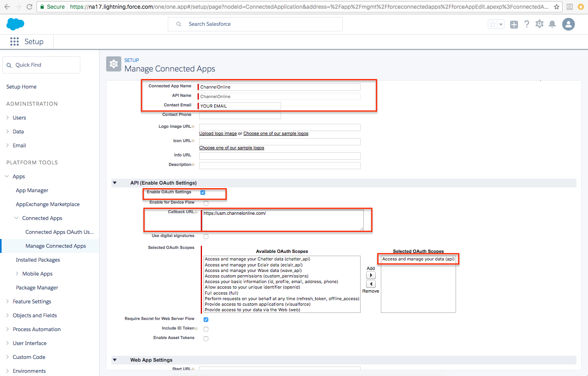Select Full access (full) scope option
Image resolution: width=588 pixels, height=376 pixels.
[x=221, y=293]
